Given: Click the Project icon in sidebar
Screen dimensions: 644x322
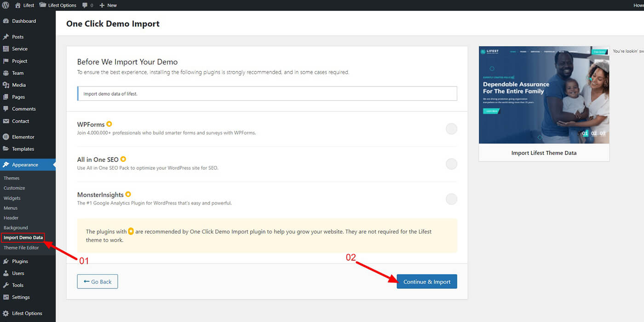Looking at the screenshot, I should click(6, 61).
